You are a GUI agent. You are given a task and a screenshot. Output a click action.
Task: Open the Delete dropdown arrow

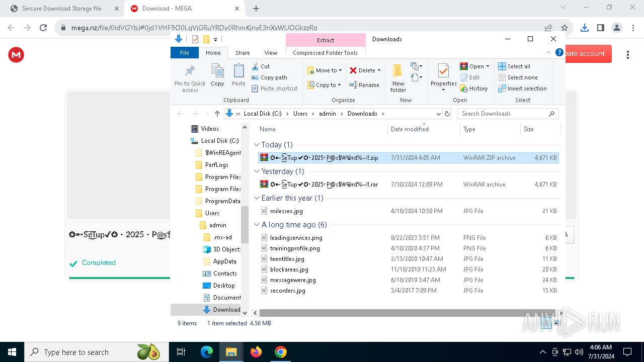(x=379, y=70)
